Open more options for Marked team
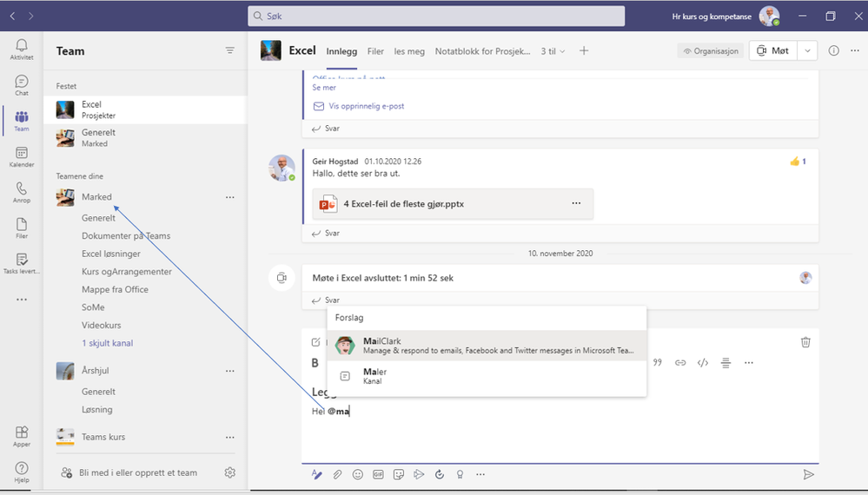868x495 pixels. click(x=229, y=197)
